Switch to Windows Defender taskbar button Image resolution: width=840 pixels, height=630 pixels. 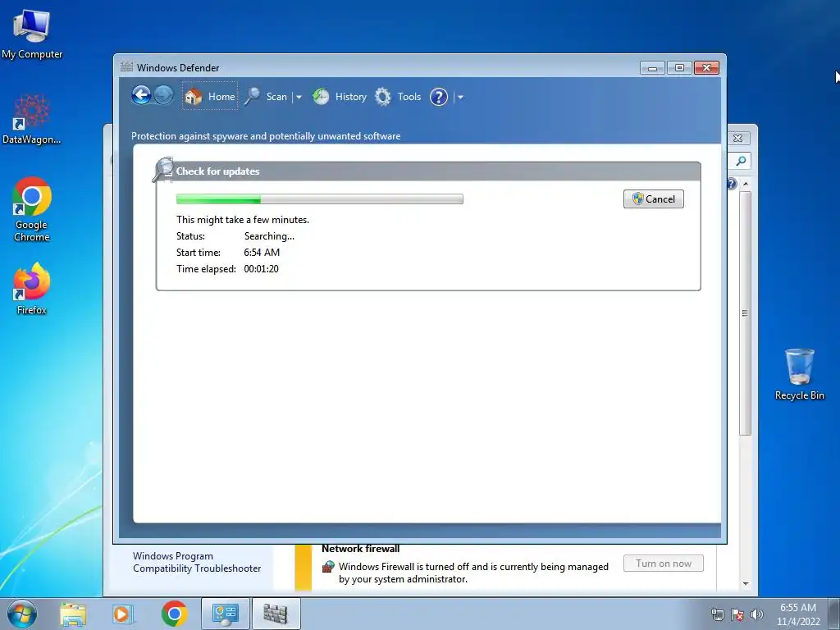click(276, 614)
